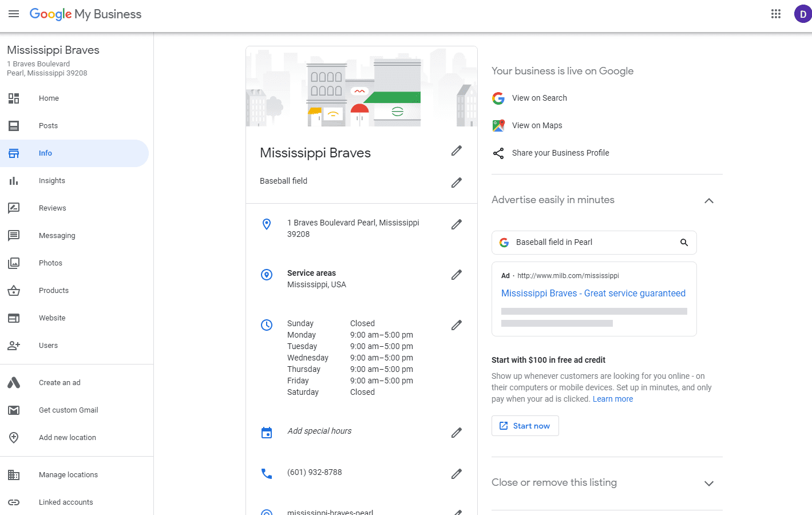Edit the Service areas entry
812x515 pixels.
tap(456, 275)
